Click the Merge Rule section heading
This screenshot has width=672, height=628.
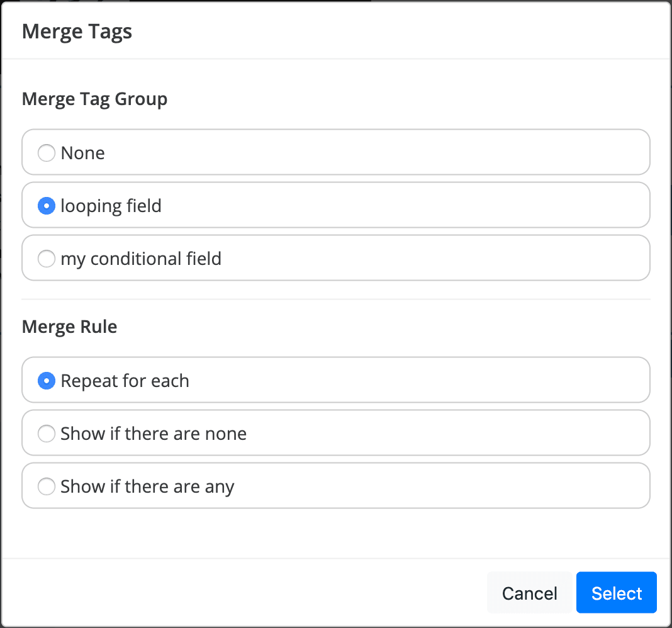point(69,327)
